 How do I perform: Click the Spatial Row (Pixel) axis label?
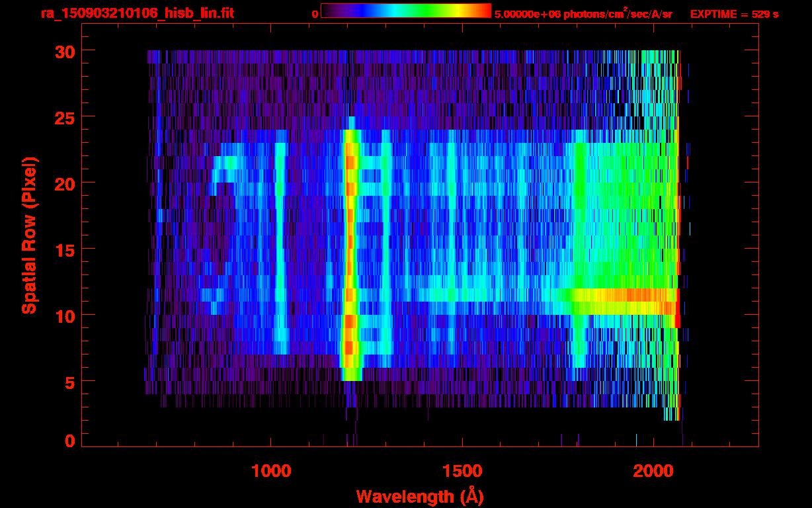click(29, 235)
